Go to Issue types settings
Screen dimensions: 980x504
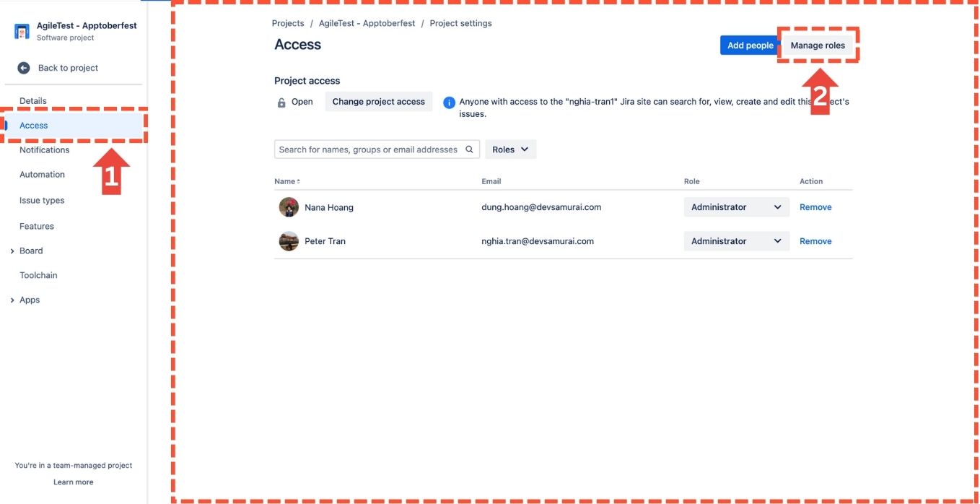[42, 201]
